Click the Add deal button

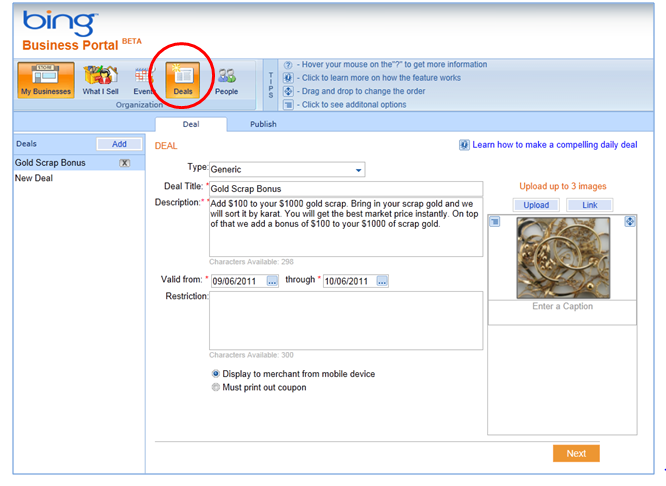(x=118, y=145)
